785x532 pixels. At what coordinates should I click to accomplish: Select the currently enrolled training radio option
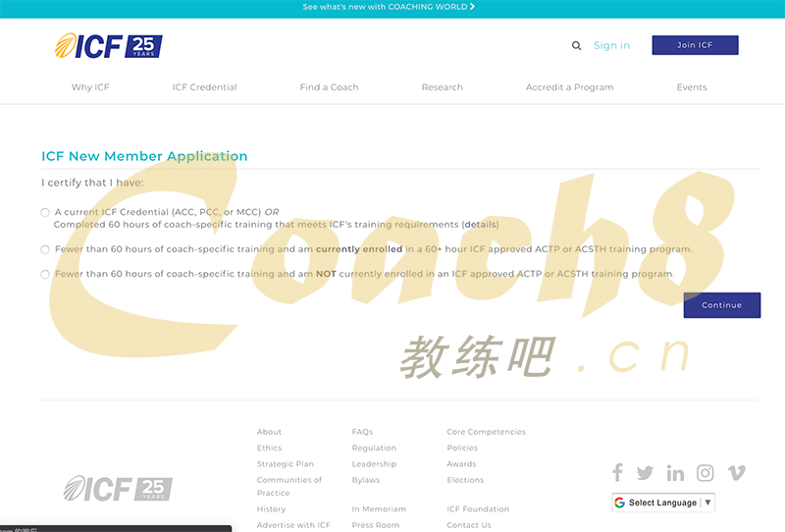pos(45,249)
